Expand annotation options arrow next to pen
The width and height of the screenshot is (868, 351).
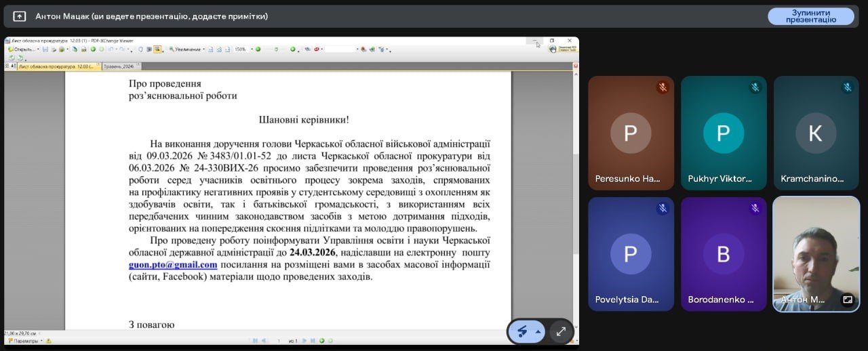click(538, 331)
